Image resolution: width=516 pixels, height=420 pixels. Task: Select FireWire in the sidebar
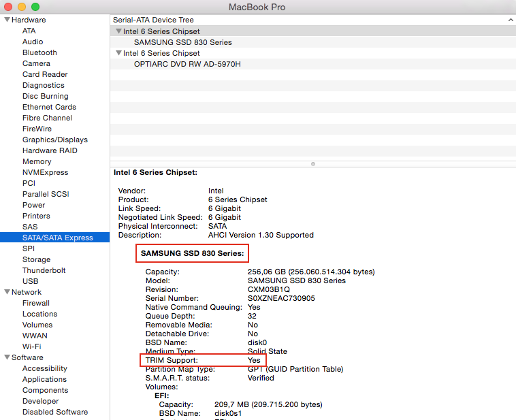[x=37, y=129]
